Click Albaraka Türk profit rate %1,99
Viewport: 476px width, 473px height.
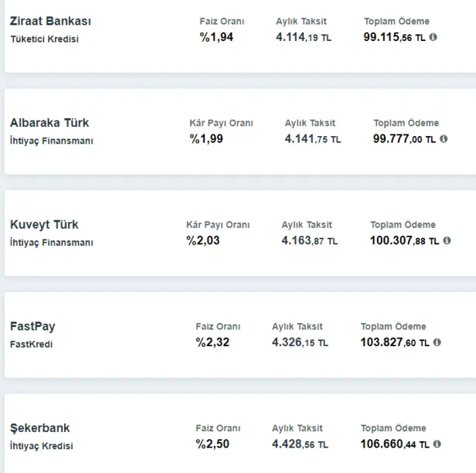pyautogui.click(x=206, y=138)
